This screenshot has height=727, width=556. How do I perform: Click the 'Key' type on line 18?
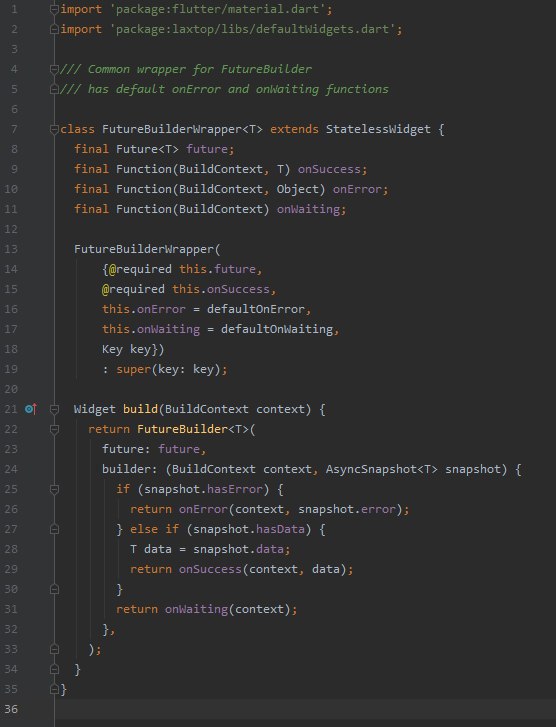point(112,349)
